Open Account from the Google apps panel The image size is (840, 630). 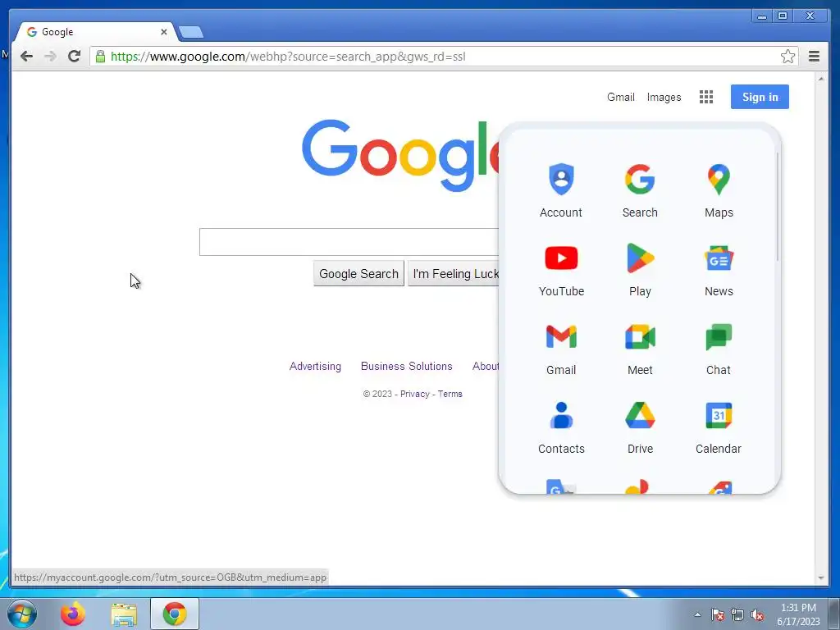pyautogui.click(x=561, y=190)
